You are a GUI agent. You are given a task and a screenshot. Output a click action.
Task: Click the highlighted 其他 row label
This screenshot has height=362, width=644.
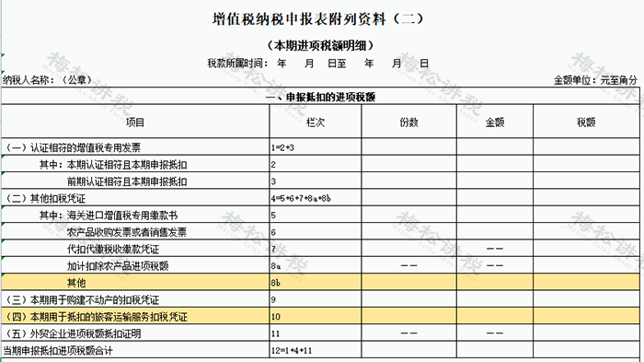(x=135, y=282)
